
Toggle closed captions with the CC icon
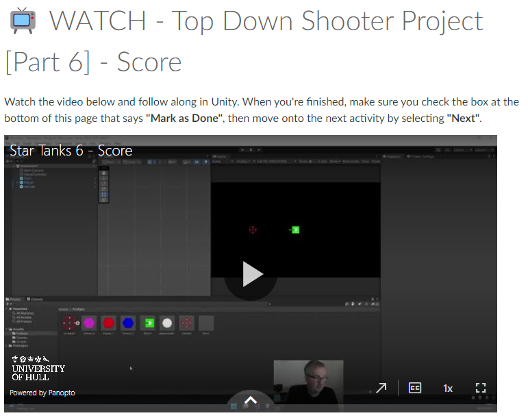click(415, 388)
